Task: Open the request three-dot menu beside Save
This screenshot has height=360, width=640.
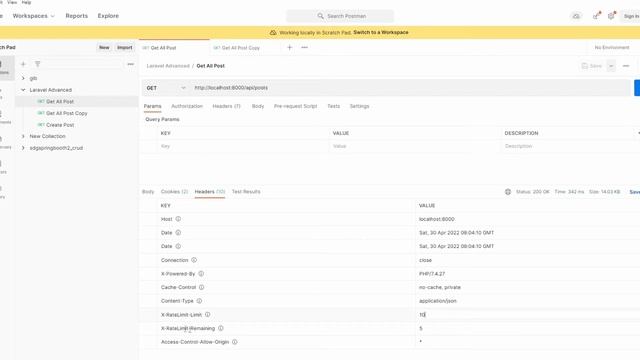Action: pos(626,66)
